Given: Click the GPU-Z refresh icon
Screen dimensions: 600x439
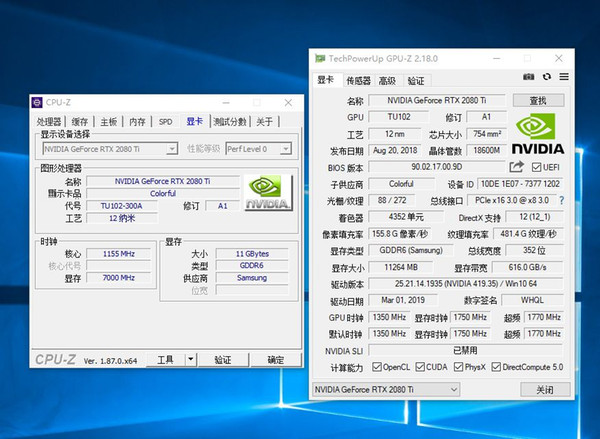Looking at the screenshot, I should pos(547,77).
